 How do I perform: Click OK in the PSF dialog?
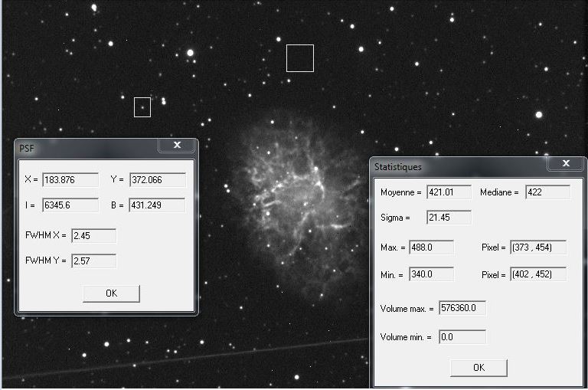(x=111, y=293)
